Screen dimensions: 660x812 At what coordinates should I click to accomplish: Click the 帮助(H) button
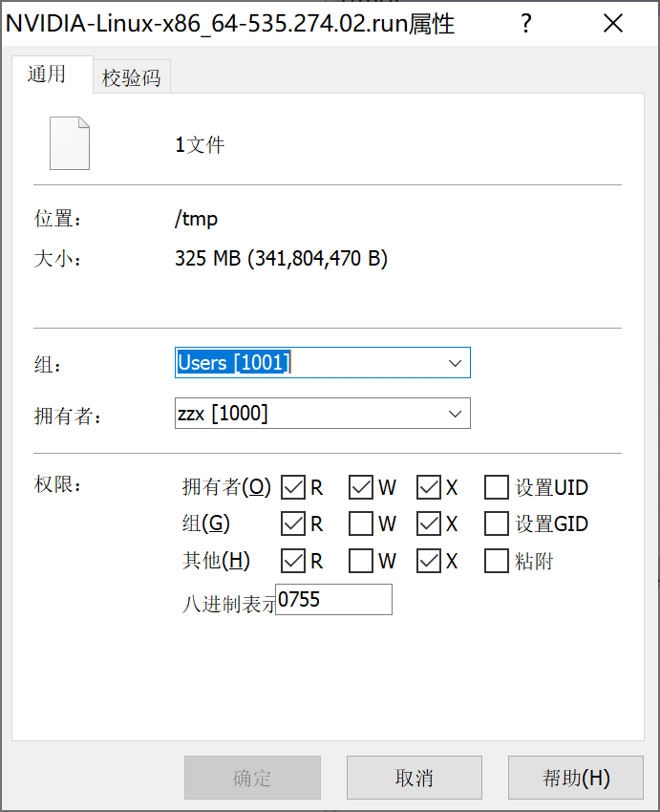pyautogui.click(x=576, y=778)
